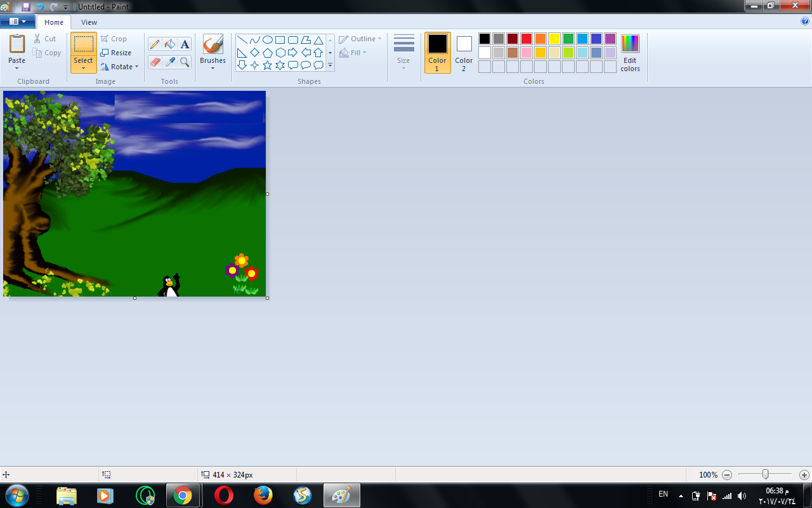Select the Pencil tool

[155, 44]
